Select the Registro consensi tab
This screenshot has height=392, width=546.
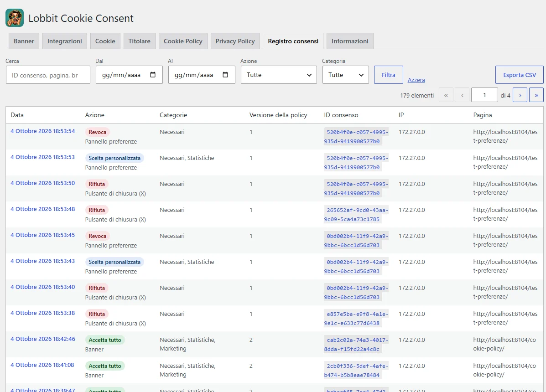point(293,41)
